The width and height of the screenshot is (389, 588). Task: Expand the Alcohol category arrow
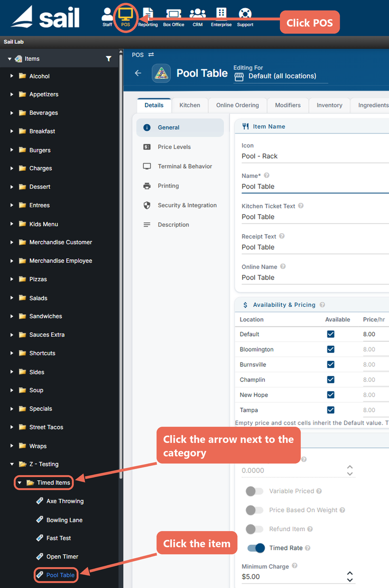point(12,76)
